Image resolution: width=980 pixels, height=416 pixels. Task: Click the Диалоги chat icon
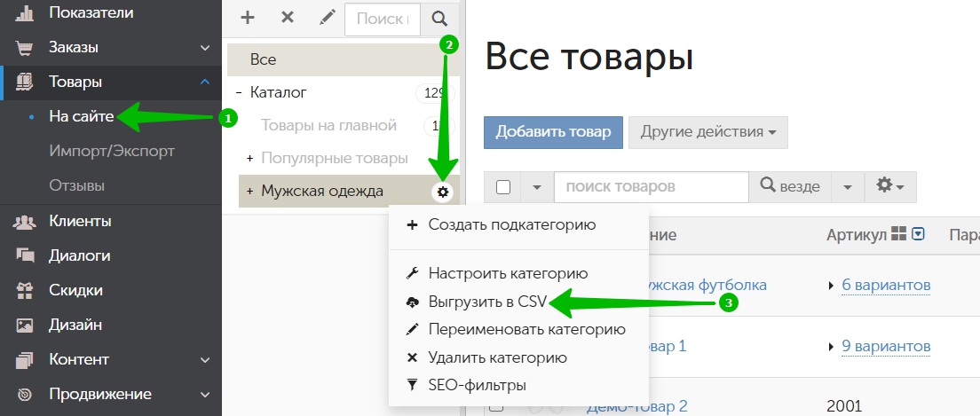coord(24,255)
